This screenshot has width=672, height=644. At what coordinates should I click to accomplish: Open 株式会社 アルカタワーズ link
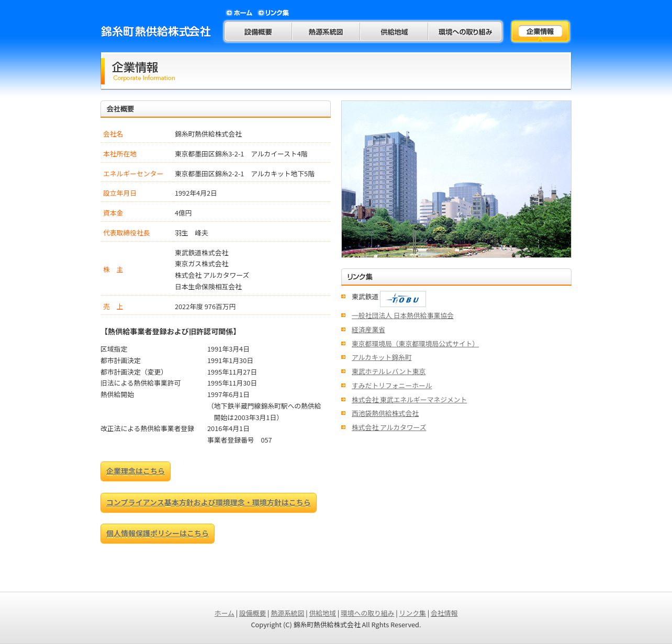(389, 427)
